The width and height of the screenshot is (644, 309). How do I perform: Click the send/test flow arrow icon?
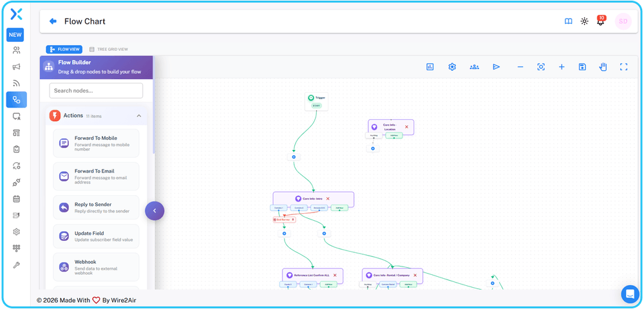point(497,67)
